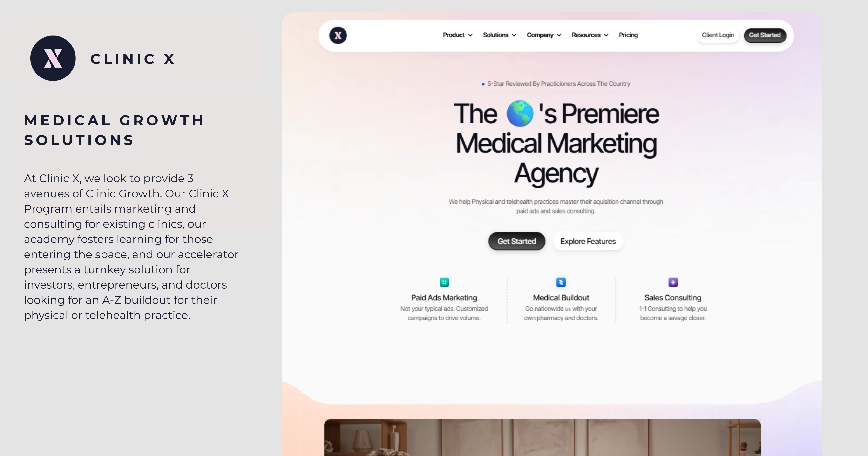The height and width of the screenshot is (456, 868).
Task: Open the Paid Ads Marketing heading
Action: [x=444, y=298]
